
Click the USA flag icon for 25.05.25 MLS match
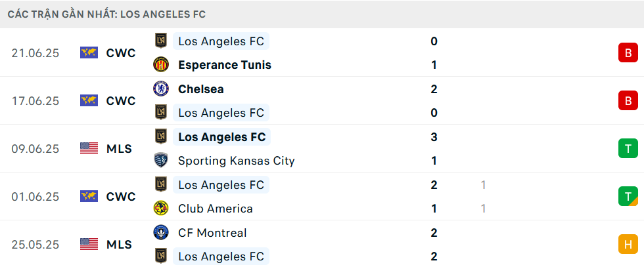click(89, 245)
